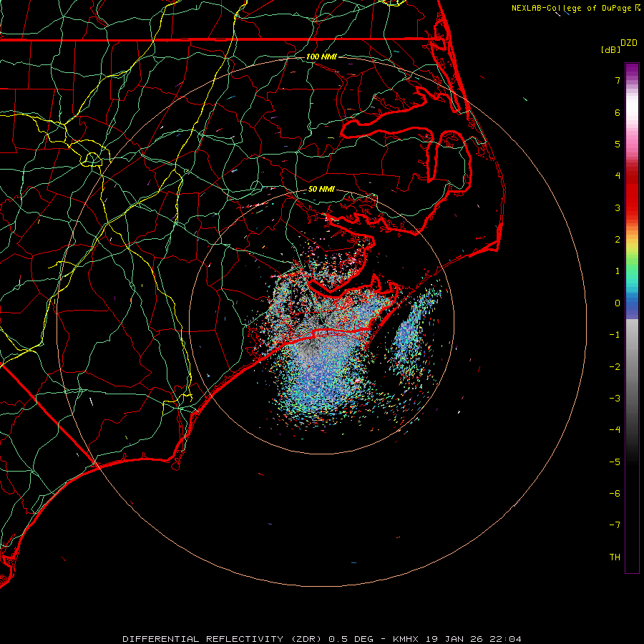Click the DZD legend title

pyautogui.click(x=629, y=43)
